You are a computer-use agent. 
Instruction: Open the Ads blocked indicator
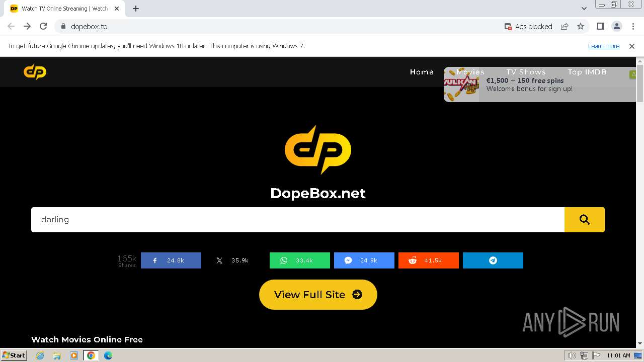click(528, 26)
